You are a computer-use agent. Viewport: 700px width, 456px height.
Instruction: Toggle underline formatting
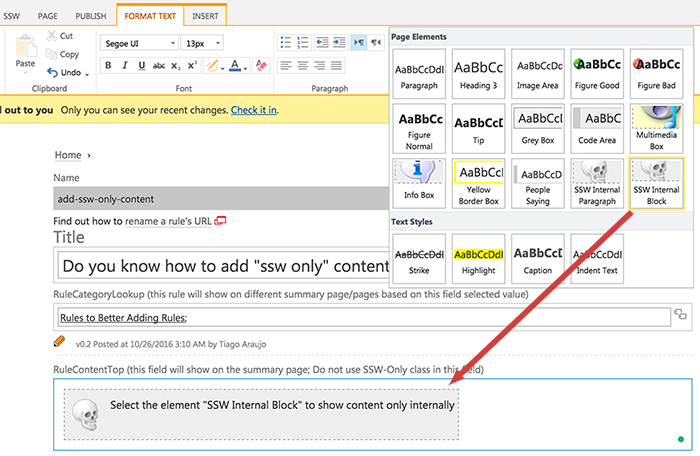click(141, 66)
